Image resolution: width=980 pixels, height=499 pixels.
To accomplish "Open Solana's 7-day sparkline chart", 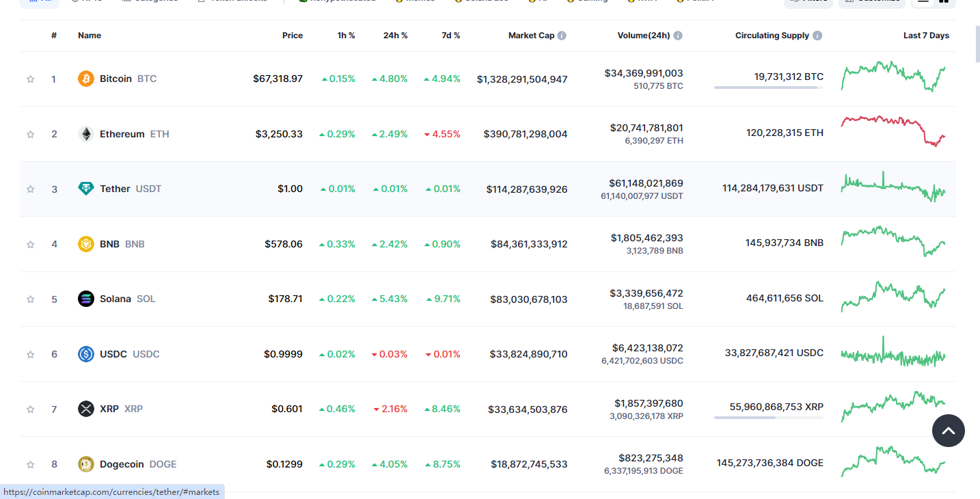I will click(x=894, y=296).
